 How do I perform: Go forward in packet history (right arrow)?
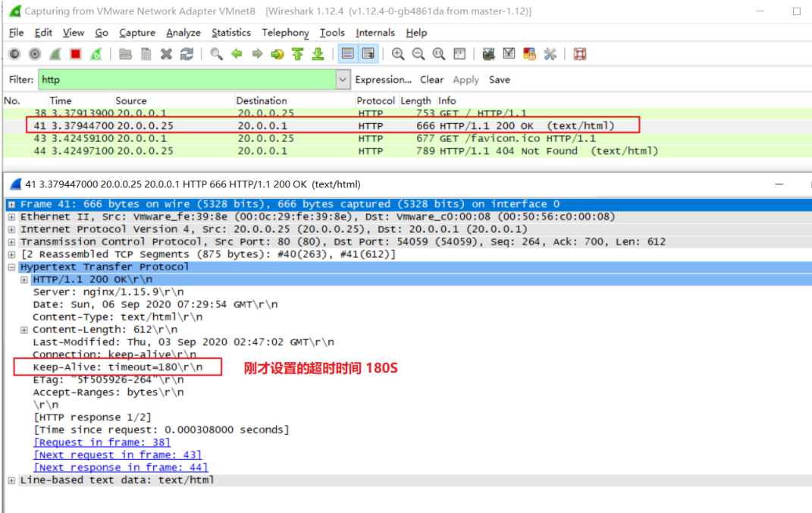257,54
